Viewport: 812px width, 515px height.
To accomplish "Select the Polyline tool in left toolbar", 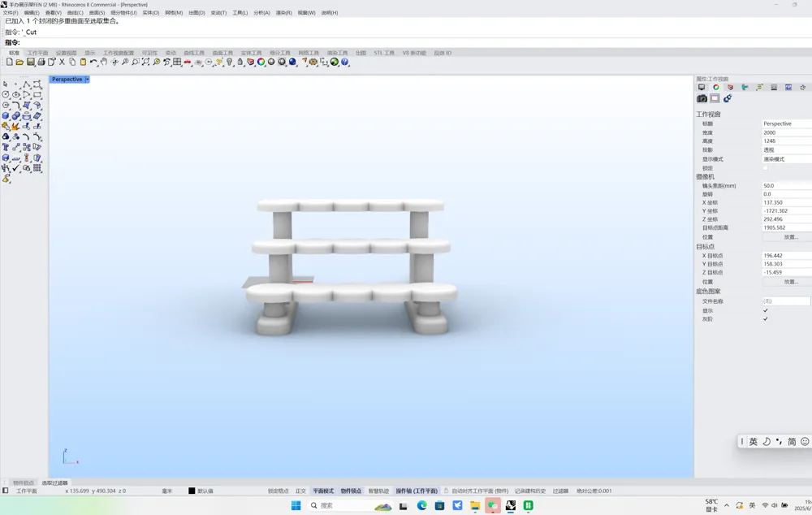I will (x=27, y=84).
